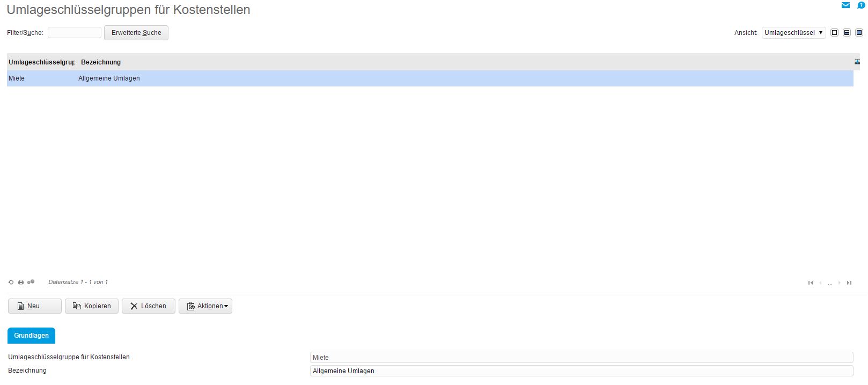Create a new record with Neu
868x385 pixels.
(35, 306)
